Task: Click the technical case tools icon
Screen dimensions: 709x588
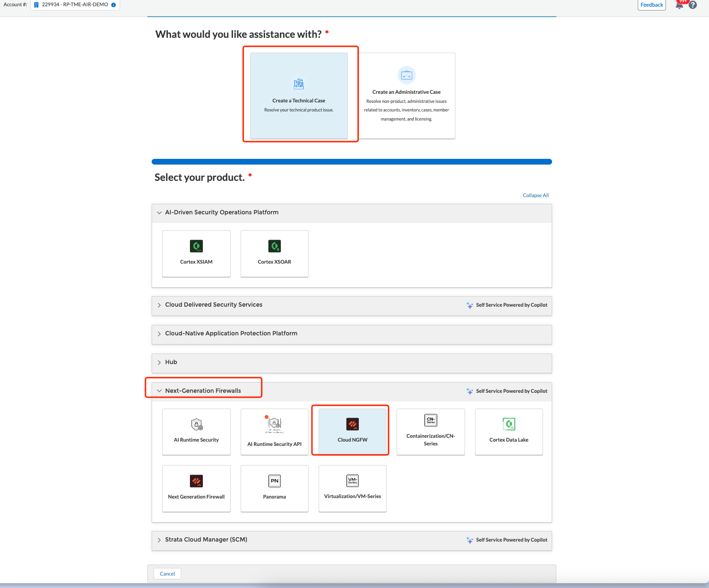Action: pos(299,84)
